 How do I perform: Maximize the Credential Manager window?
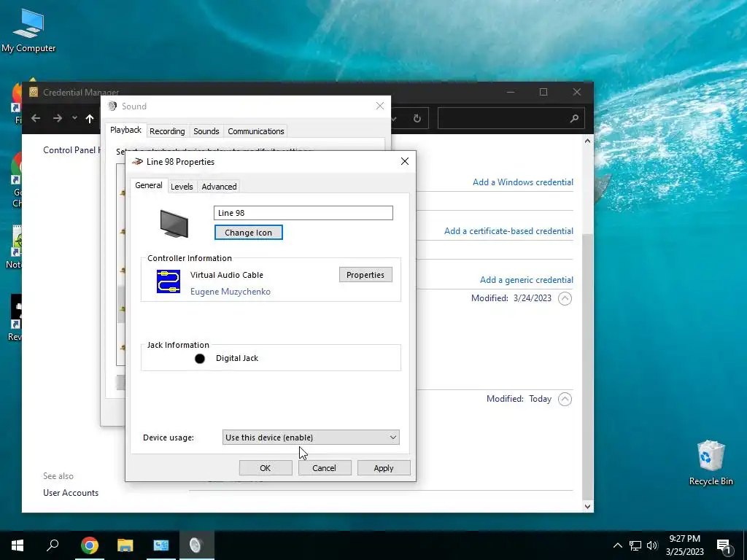pos(543,92)
